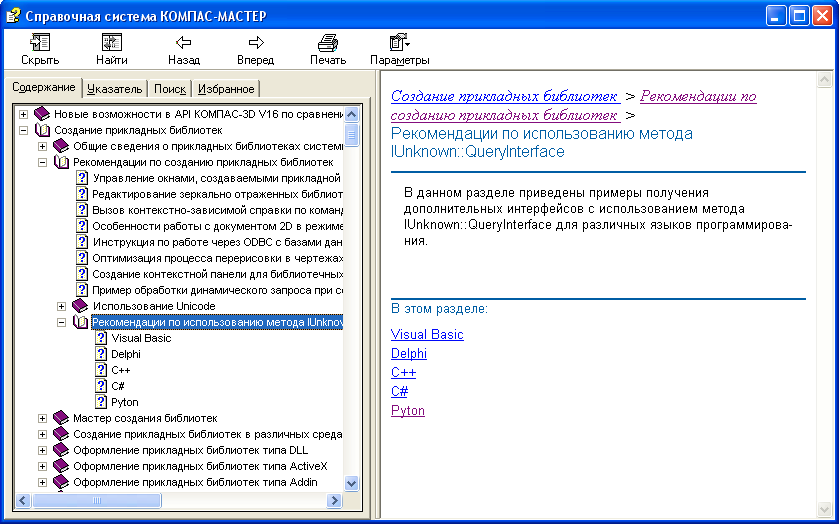The width and height of the screenshot is (839, 524).
Task: Collapse Рекомендации по созданию прикладных библиотек node
Action: (43, 162)
